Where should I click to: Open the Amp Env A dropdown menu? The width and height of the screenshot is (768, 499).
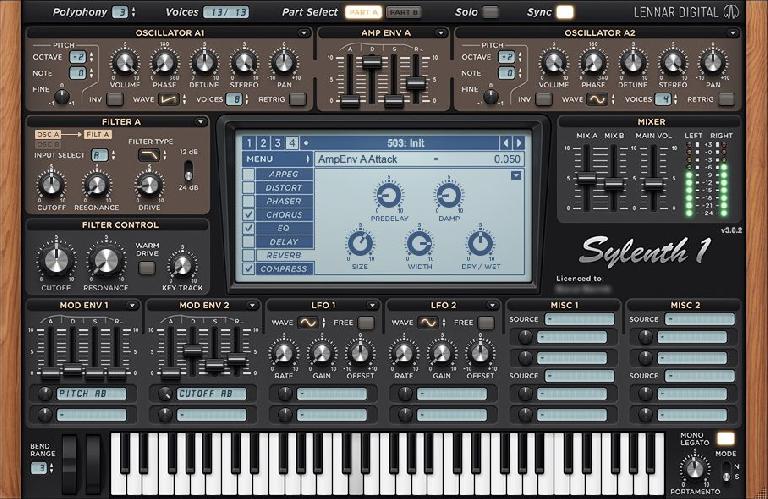(x=440, y=33)
